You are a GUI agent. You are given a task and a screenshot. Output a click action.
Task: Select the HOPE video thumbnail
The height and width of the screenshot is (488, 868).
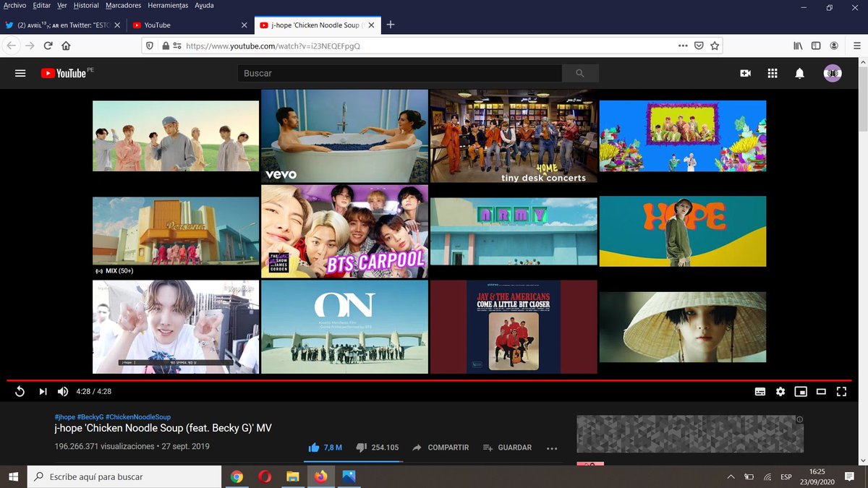683,231
